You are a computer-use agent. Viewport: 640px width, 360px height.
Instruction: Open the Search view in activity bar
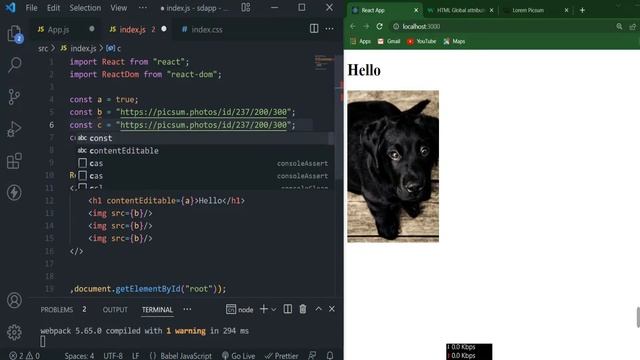tap(14, 64)
